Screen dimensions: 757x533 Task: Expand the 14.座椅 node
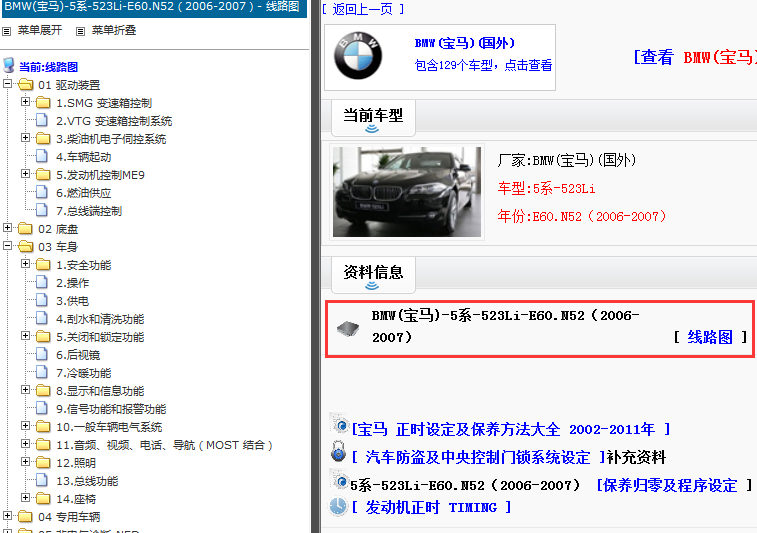coord(25,497)
